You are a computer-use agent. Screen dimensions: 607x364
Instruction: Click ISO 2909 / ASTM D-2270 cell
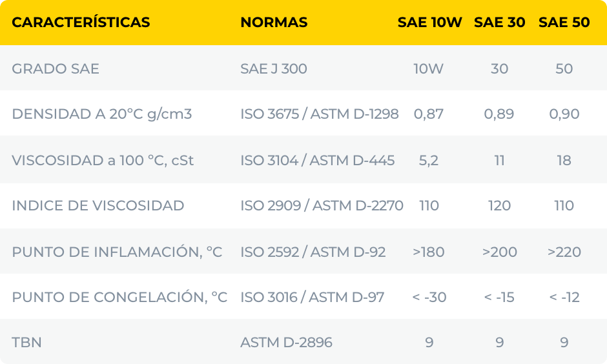(x=322, y=206)
